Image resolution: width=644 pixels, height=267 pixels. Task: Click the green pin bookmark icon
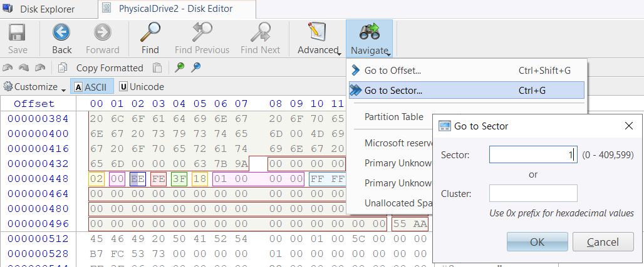tap(179, 68)
